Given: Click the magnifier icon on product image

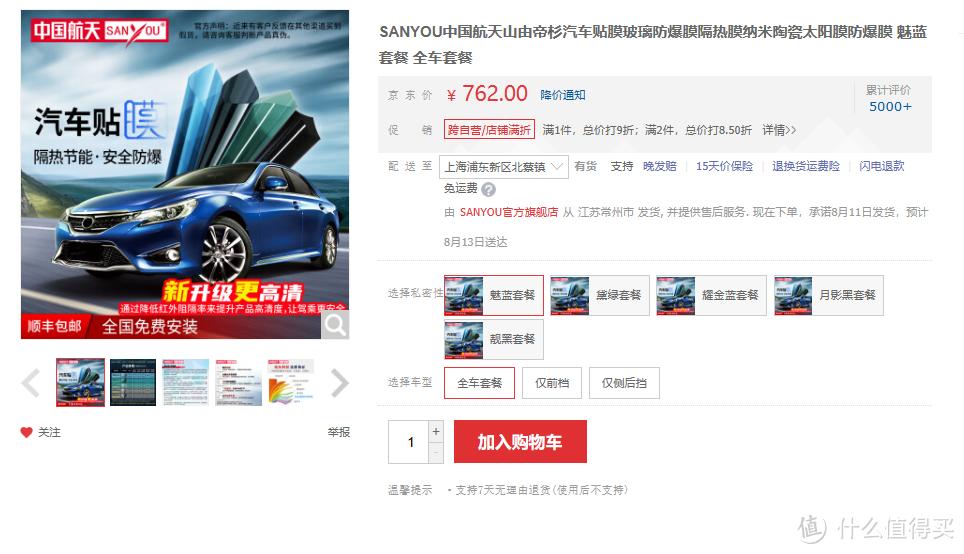Looking at the screenshot, I should click(x=335, y=325).
